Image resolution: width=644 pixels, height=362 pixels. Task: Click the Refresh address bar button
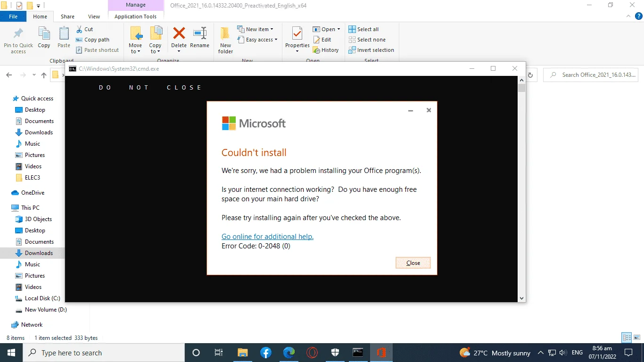click(x=530, y=75)
